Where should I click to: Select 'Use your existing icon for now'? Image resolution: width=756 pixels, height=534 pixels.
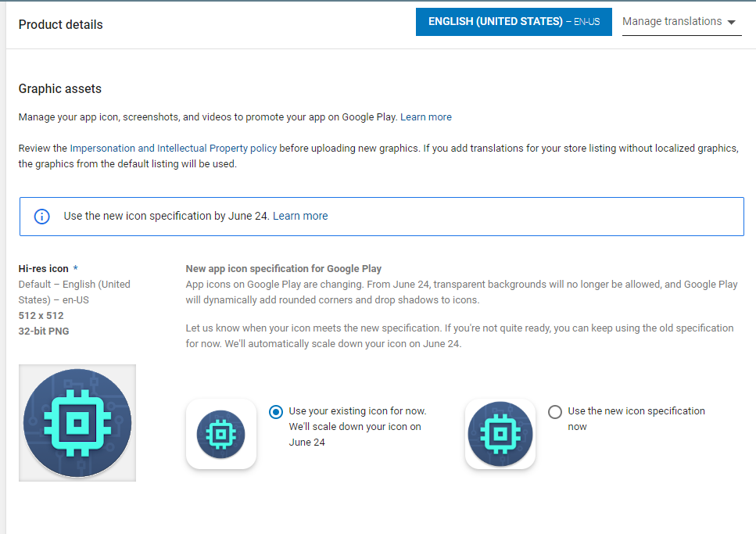(x=275, y=411)
